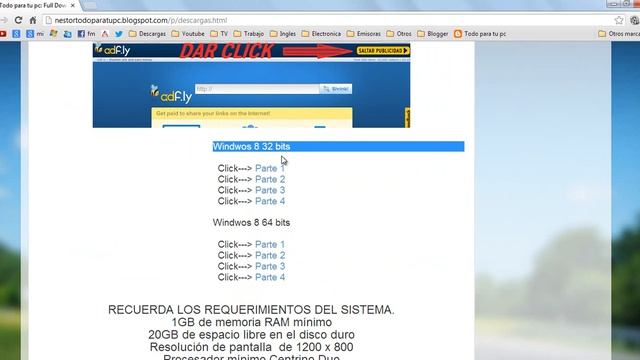Go to the browser home page icon
Viewport: 640px width, 360px height.
click(33, 20)
